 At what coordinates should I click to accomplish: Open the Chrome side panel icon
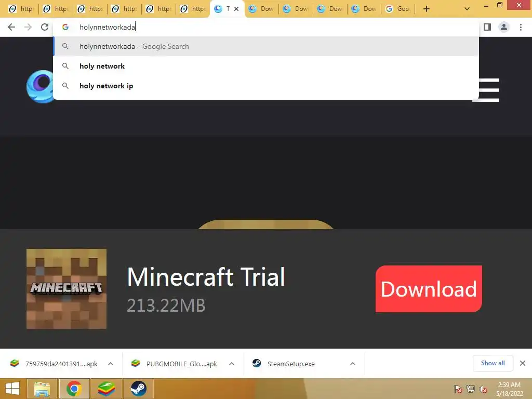[487, 27]
